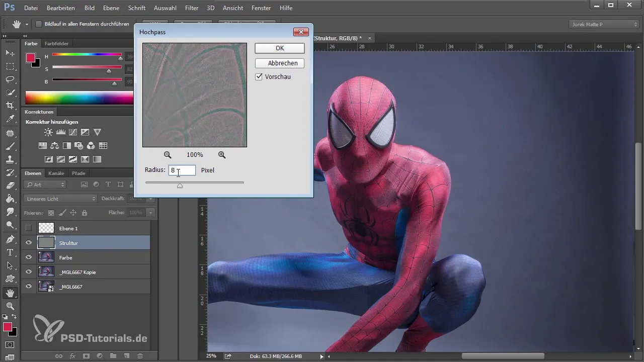Image resolution: width=644 pixels, height=362 pixels.
Task: Select the Healing Brush patch tool
Action: [x=10, y=133]
